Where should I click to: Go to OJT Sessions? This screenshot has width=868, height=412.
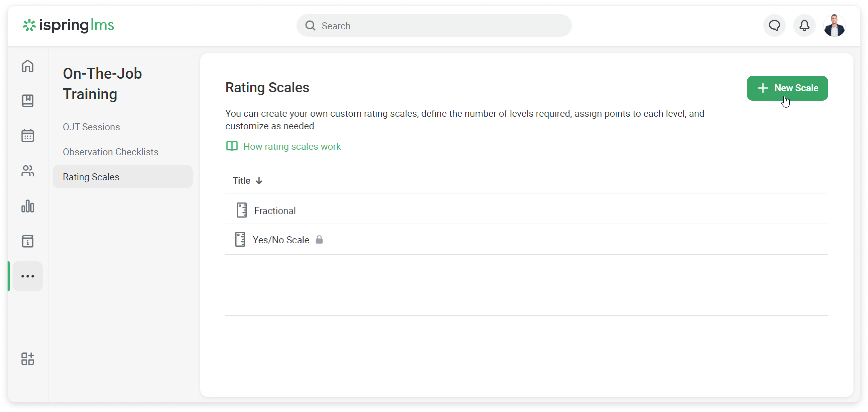pyautogui.click(x=91, y=127)
